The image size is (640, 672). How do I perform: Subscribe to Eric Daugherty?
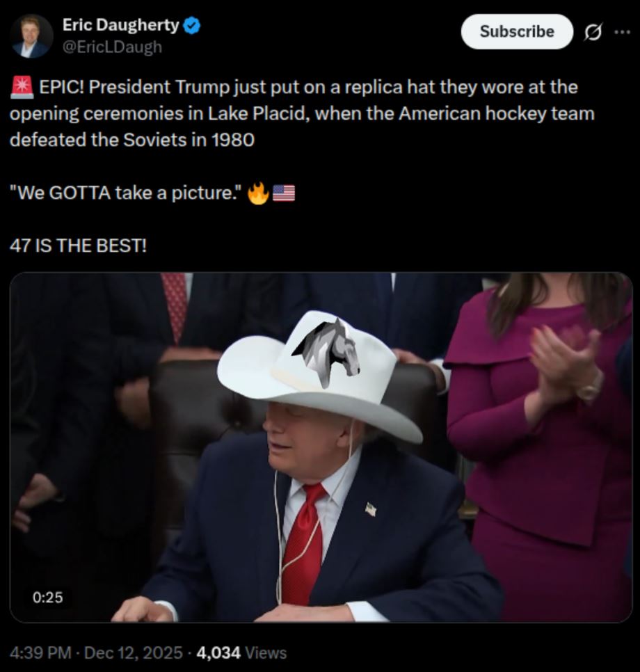(x=517, y=32)
